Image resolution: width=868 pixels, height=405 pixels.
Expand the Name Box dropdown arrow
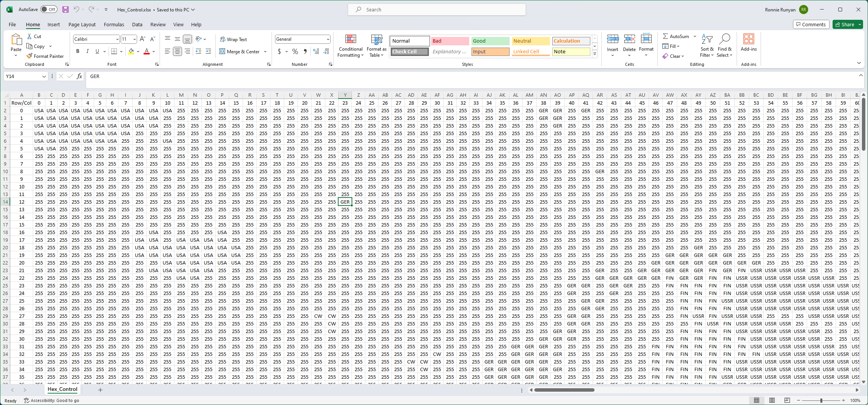coord(44,77)
